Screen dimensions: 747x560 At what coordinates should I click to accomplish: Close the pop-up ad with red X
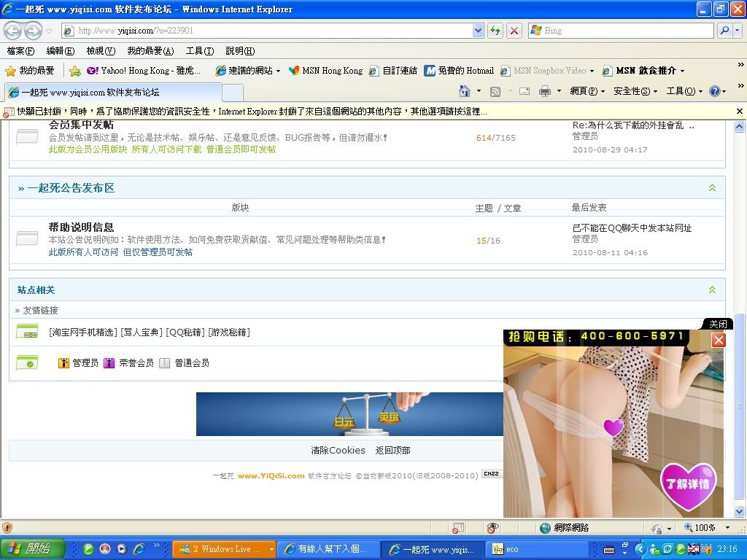719,340
